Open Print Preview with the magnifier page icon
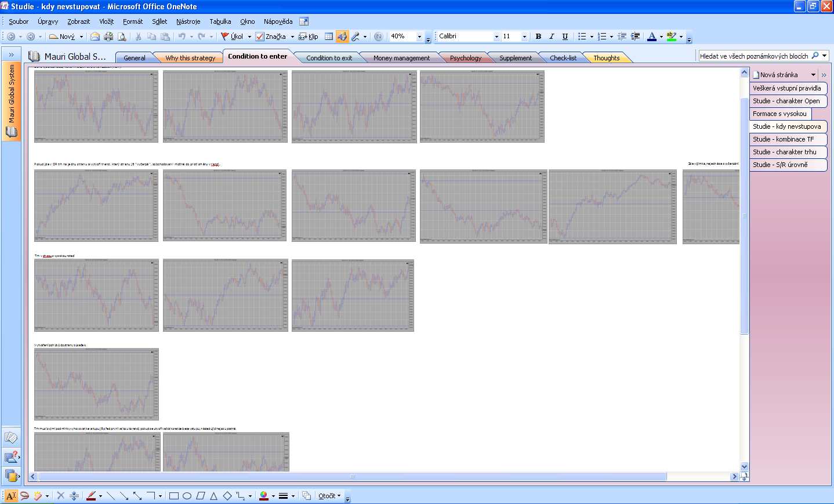Image resolution: width=834 pixels, height=504 pixels. coord(122,37)
